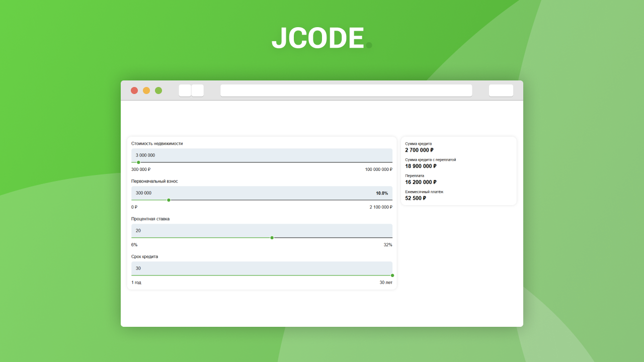
Task: Grab the Стоимость недвижимости slider handle
Action: 139,162
